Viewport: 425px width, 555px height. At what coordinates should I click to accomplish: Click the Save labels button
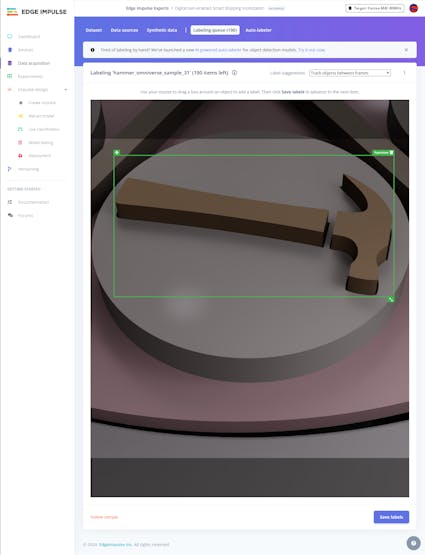click(x=391, y=517)
